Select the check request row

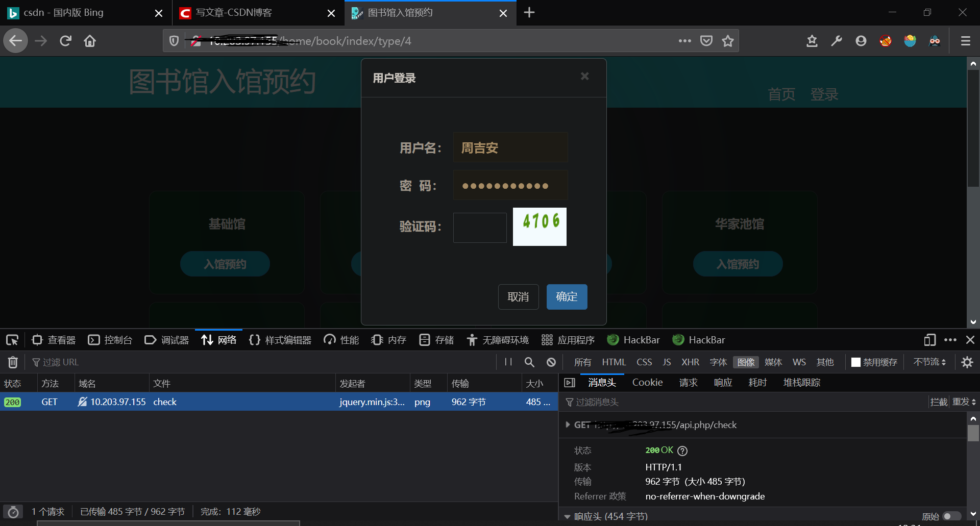(279, 402)
